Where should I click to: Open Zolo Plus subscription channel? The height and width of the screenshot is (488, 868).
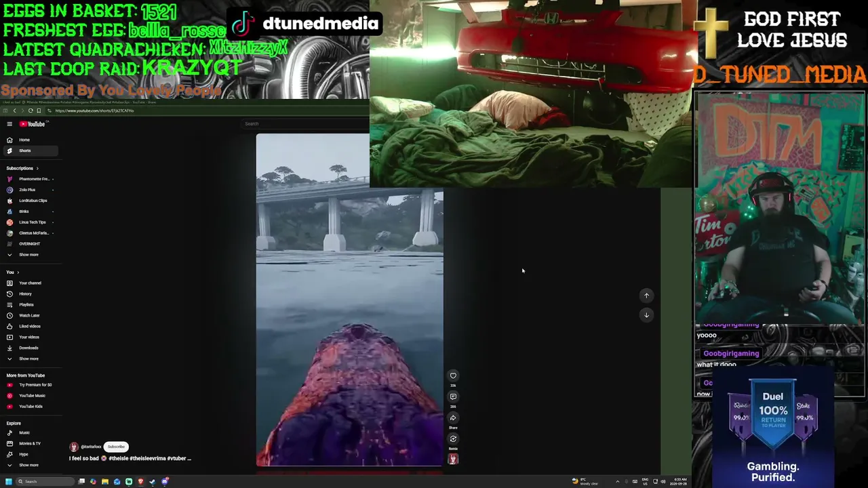(x=30, y=190)
